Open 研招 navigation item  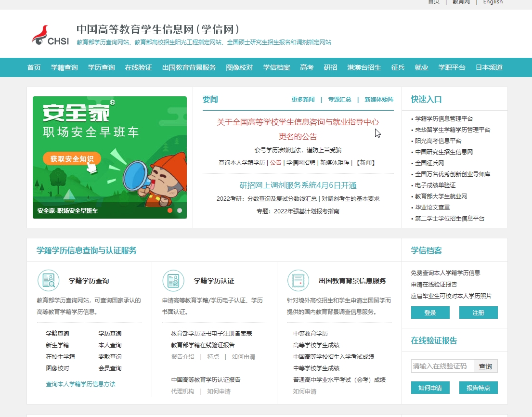(x=330, y=67)
